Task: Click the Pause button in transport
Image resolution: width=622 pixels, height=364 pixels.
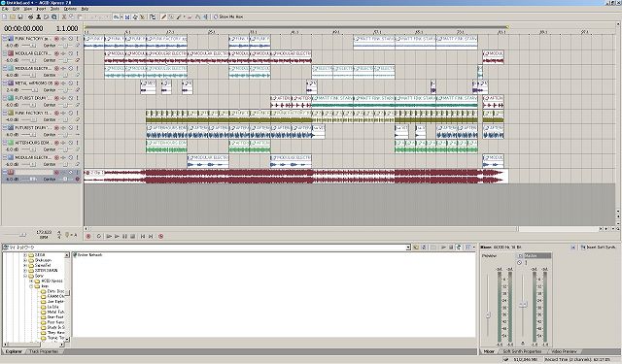Action: click(125, 236)
